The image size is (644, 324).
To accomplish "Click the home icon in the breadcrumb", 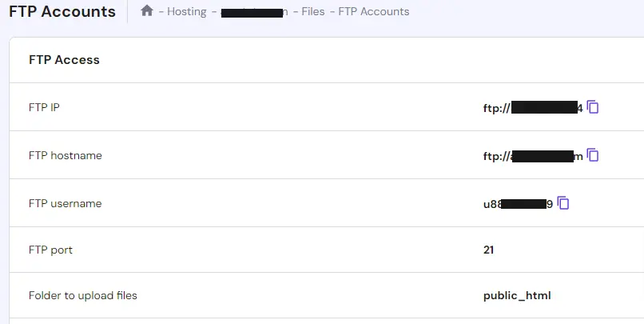I will 146,11.
